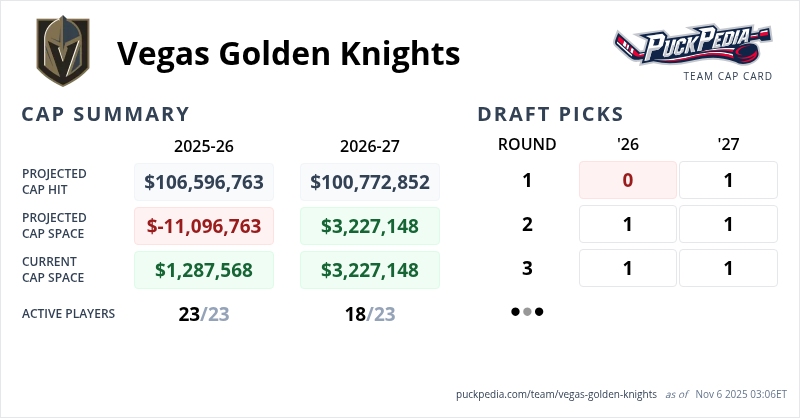Click the Vegas Golden Knights team title
The image size is (800, 418).
click(290, 52)
